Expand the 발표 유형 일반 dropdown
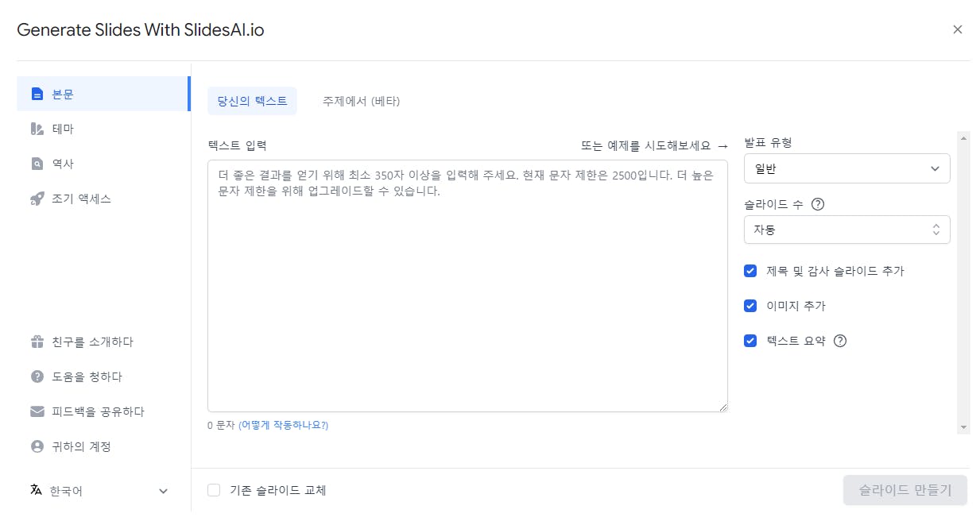This screenshot has width=980, height=525. coord(846,168)
